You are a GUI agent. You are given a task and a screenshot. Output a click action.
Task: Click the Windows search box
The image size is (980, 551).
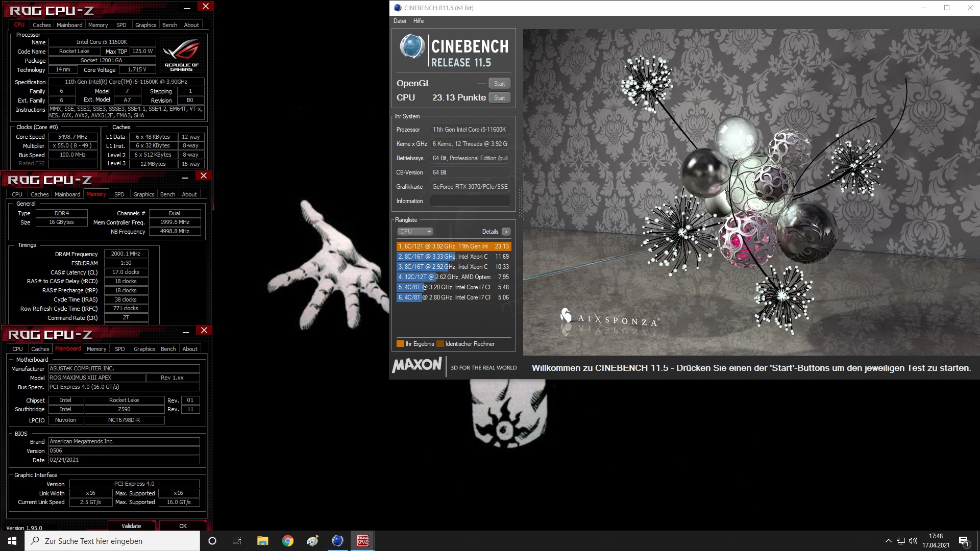(112, 541)
